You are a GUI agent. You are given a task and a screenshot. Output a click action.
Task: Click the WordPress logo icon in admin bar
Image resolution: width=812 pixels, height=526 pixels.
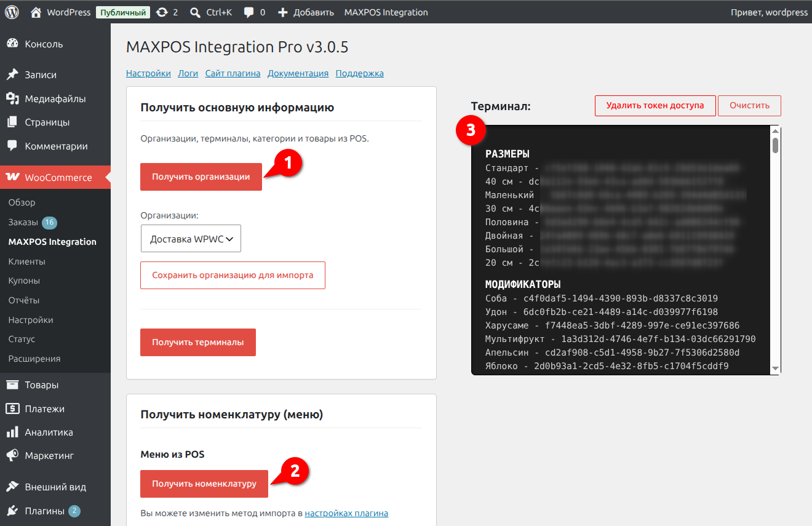[12, 12]
